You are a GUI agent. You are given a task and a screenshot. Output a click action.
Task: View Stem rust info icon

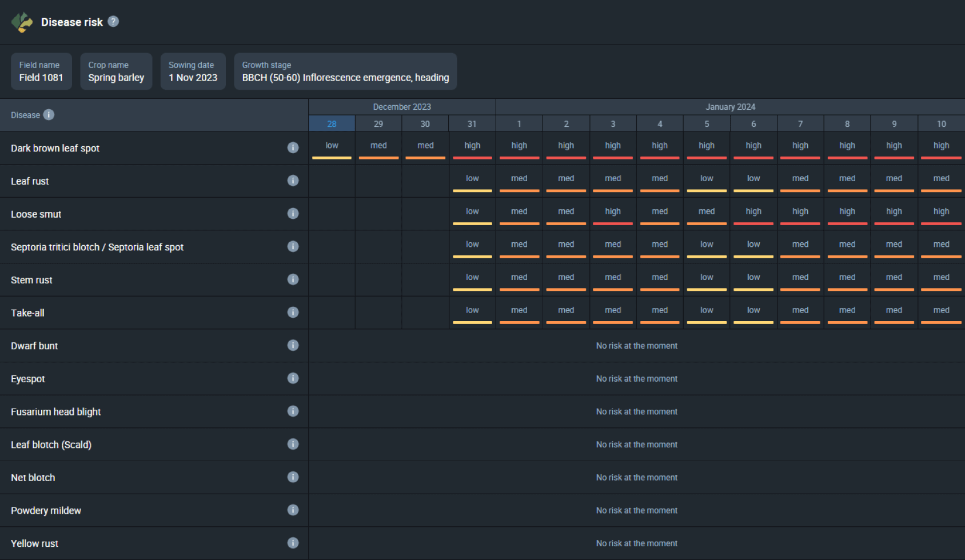click(293, 279)
